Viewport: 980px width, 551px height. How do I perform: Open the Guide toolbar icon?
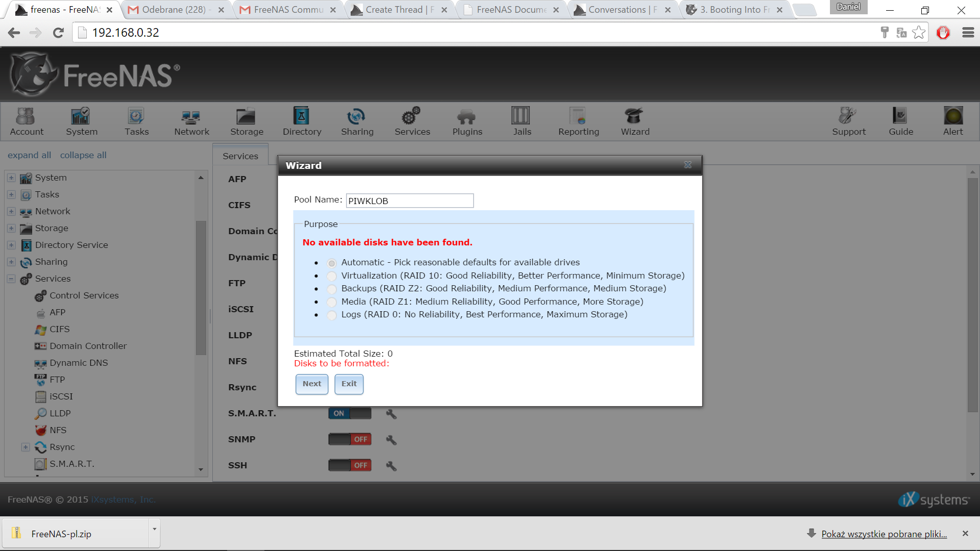point(900,121)
